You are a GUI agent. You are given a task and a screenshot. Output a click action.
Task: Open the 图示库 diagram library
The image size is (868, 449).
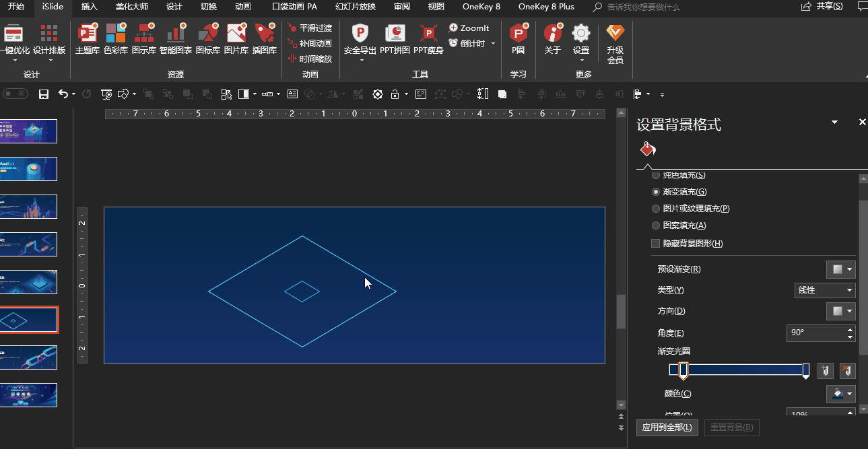[x=144, y=39]
